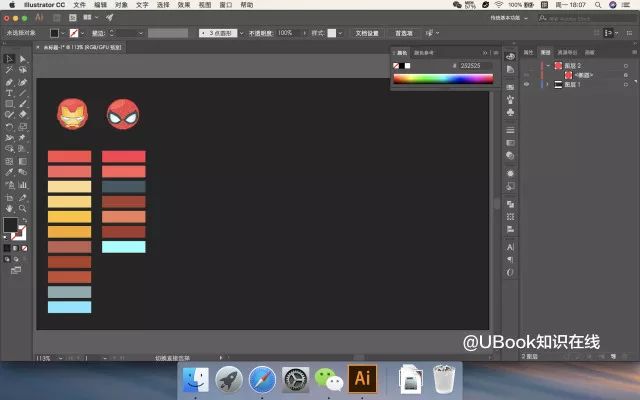Open the stroke color dropdown in control bar
640x400 pixels.
tap(82, 33)
